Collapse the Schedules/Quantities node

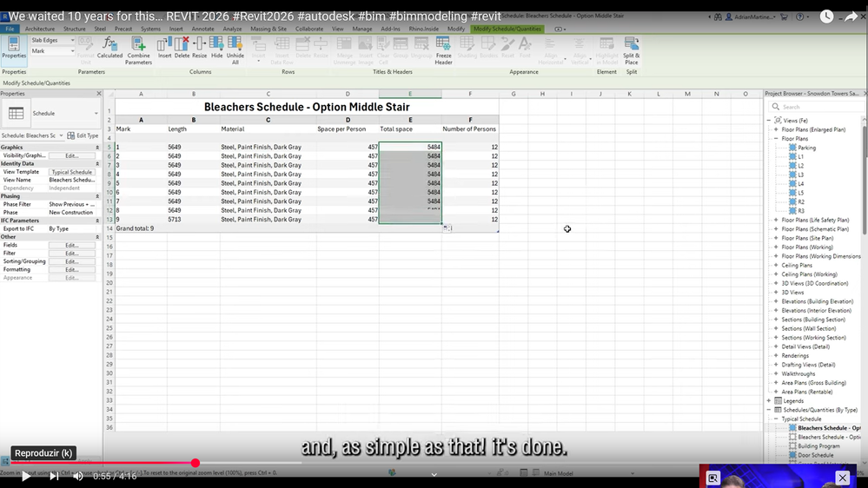click(x=769, y=410)
